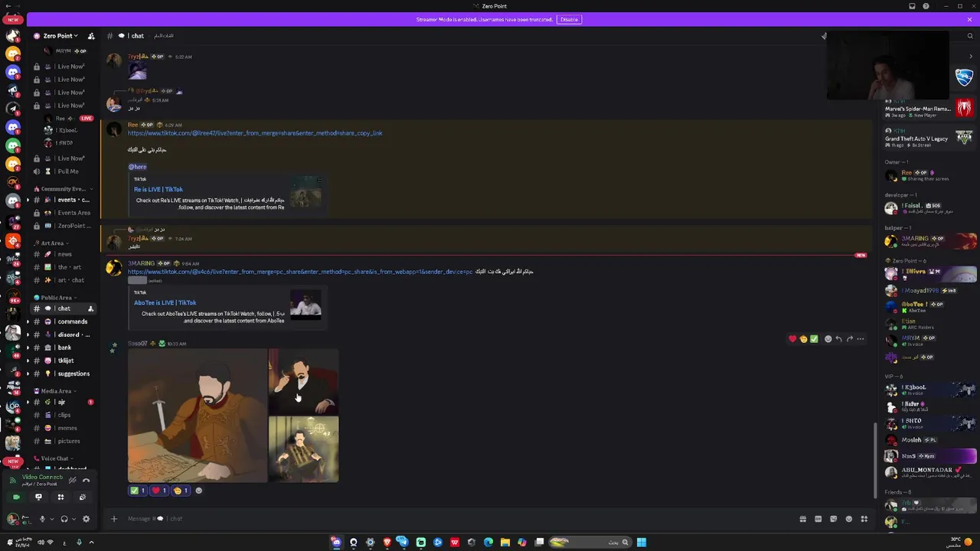This screenshot has height=551, width=980.
Task: React with heart from hover toolbar
Action: tap(792, 339)
